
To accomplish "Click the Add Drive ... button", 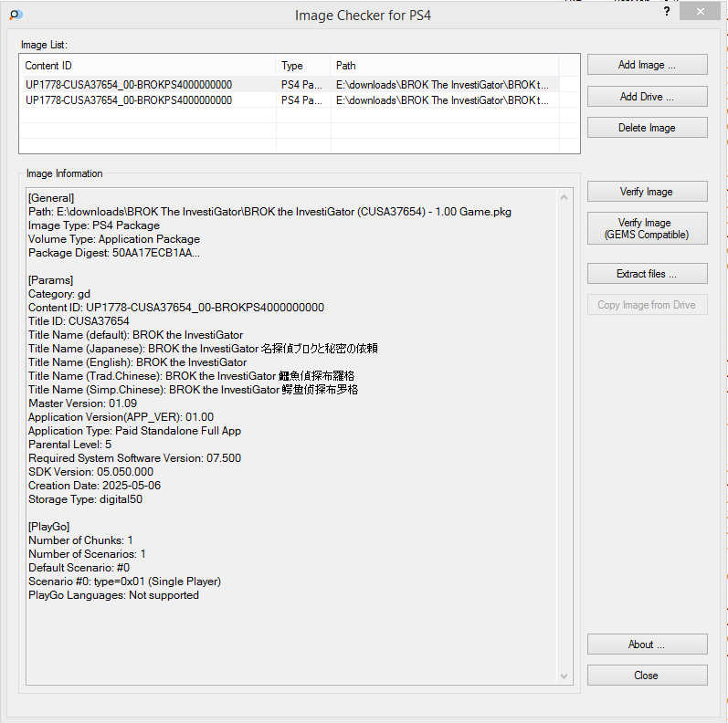I will [x=648, y=97].
